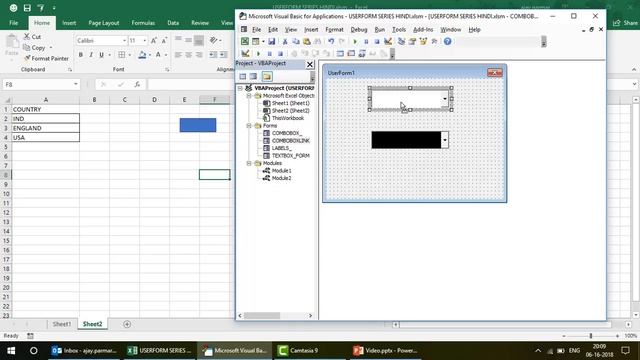Undo last action in VBA editor

[x=331, y=41]
